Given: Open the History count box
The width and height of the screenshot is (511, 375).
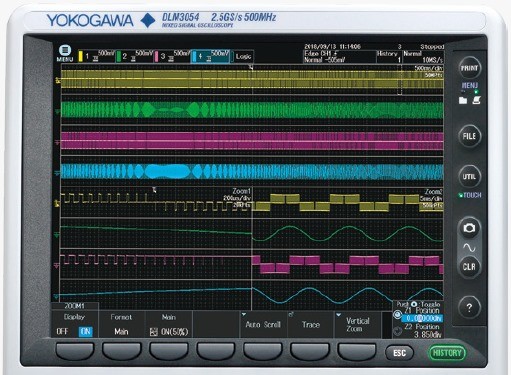Looking at the screenshot, I should pos(389,57).
